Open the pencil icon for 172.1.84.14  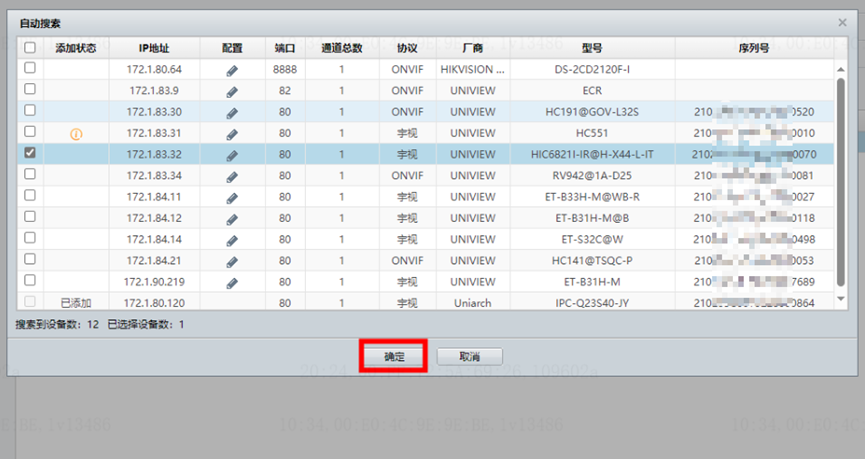[x=232, y=240]
